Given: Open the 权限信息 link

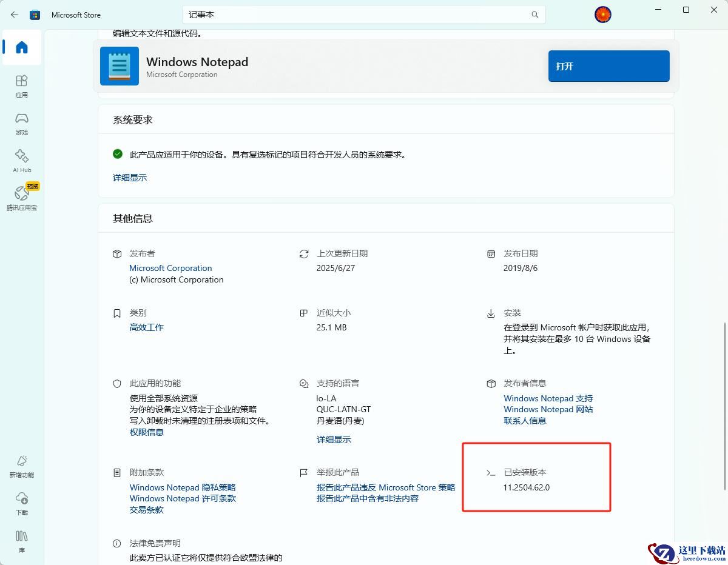Looking at the screenshot, I should pos(146,432).
